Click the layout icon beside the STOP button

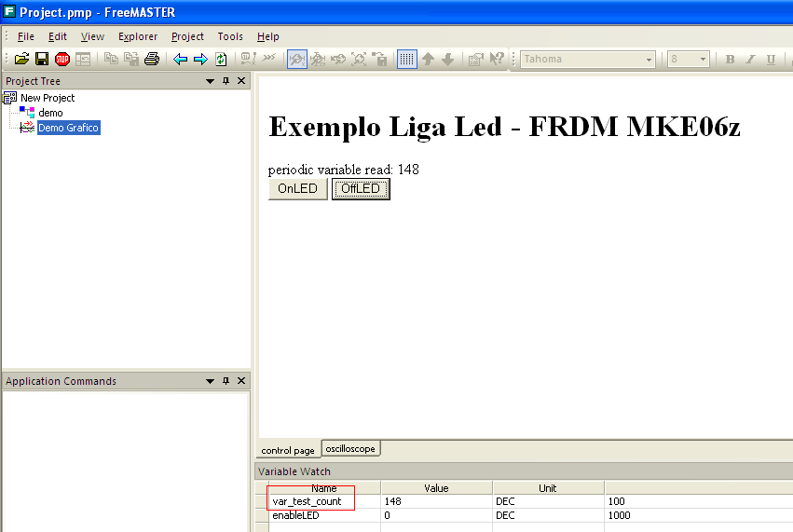(83, 60)
